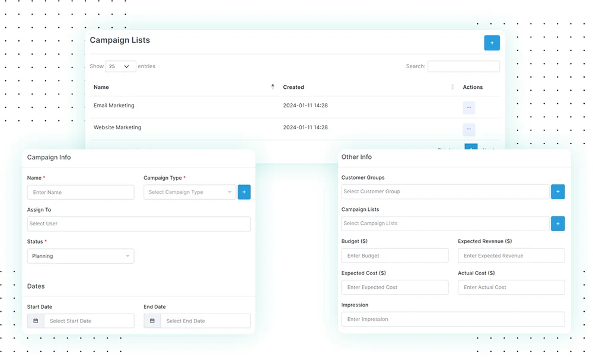Open the Select Campaign Type dropdown
The image size is (593, 364).
[x=189, y=191]
